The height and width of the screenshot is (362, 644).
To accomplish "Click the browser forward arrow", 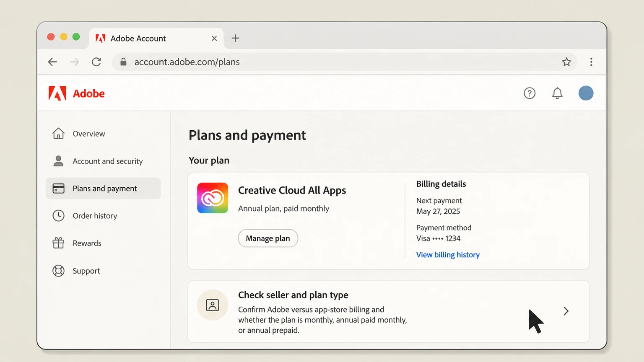I will click(x=75, y=62).
